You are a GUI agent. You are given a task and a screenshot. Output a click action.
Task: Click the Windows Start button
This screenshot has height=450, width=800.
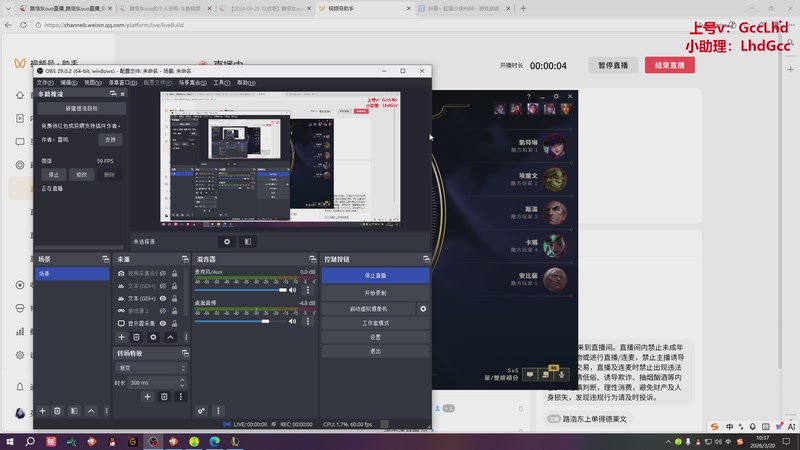[x=10, y=441]
